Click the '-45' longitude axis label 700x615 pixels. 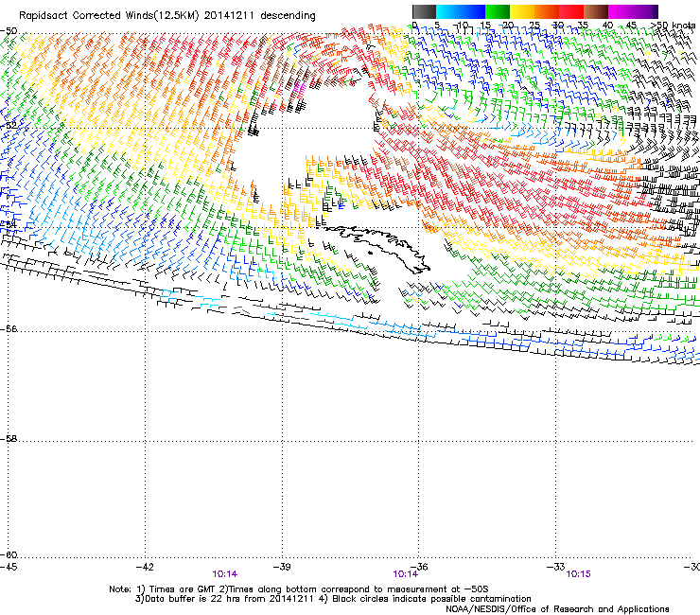tap(8, 567)
